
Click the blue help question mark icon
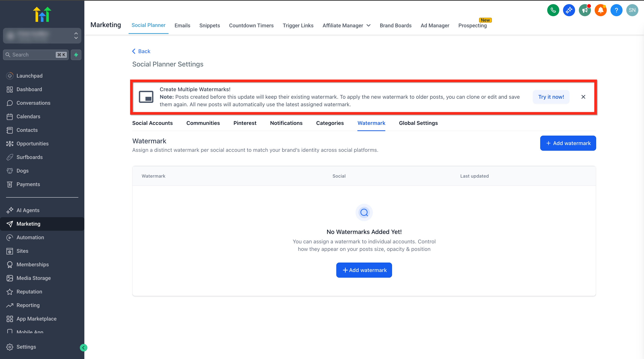(x=616, y=10)
